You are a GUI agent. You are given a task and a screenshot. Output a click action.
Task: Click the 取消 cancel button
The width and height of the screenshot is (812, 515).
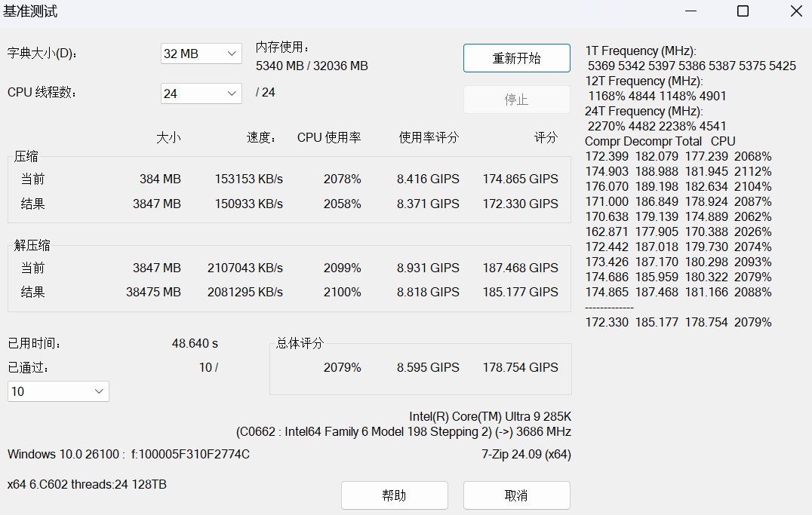pos(516,495)
